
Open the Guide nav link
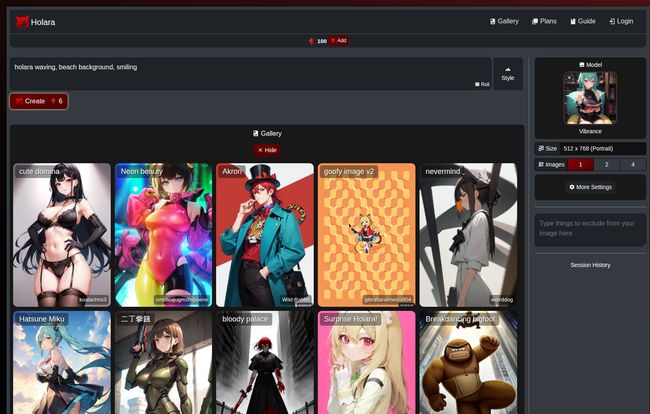pyautogui.click(x=583, y=21)
